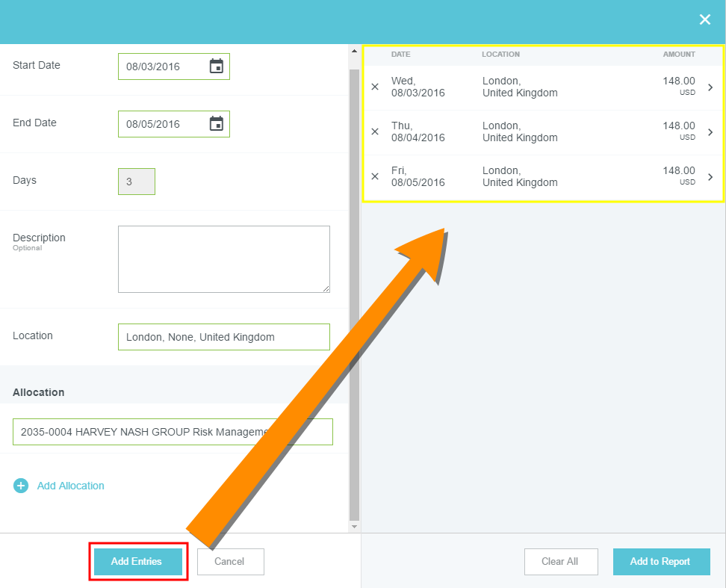Screen dimensions: 726x588
Task: Click the Add Allocation link text
Action: click(71, 486)
